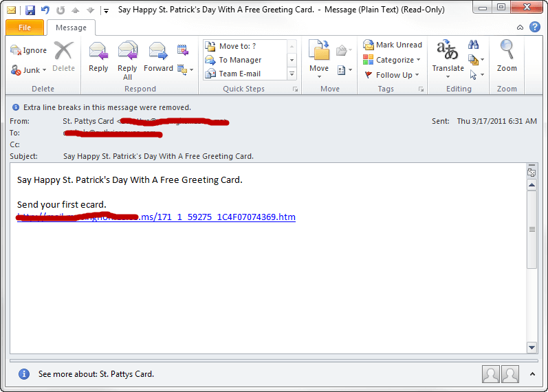
Task: Go to the next item using the down arrow
Action: coord(91,10)
